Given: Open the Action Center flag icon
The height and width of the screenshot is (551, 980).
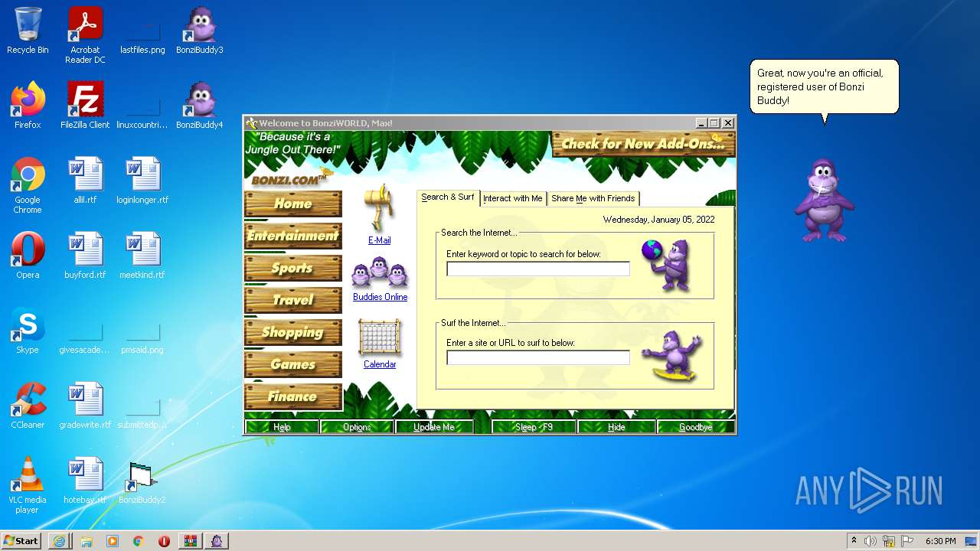Looking at the screenshot, I should [x=907, y=541].
